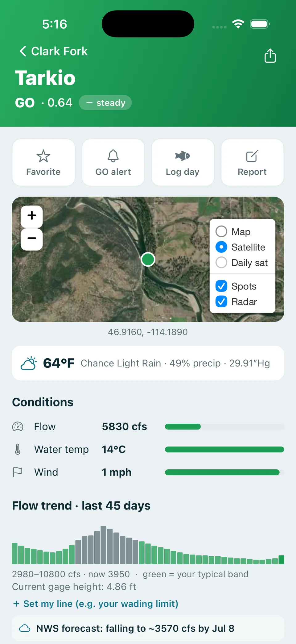
Task: Go back to Clark Fork
Action: pyautogui.click(x=54, y=51)
